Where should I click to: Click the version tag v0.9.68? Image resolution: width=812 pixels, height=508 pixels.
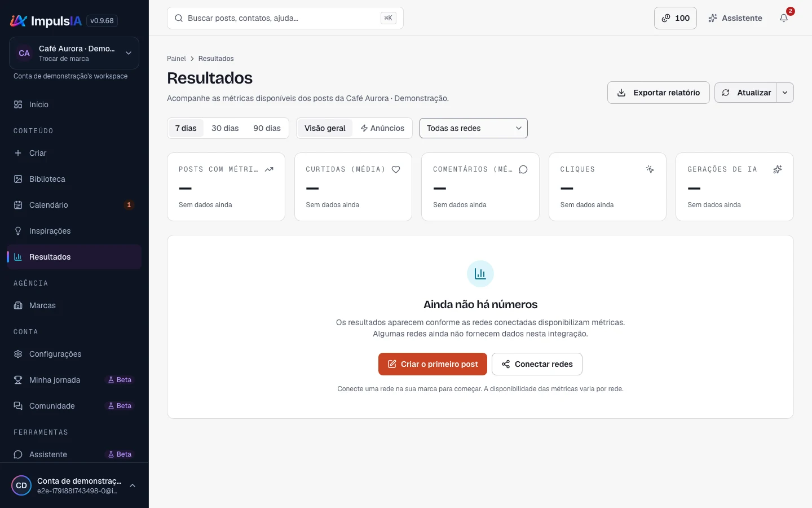tap(102, 21)
